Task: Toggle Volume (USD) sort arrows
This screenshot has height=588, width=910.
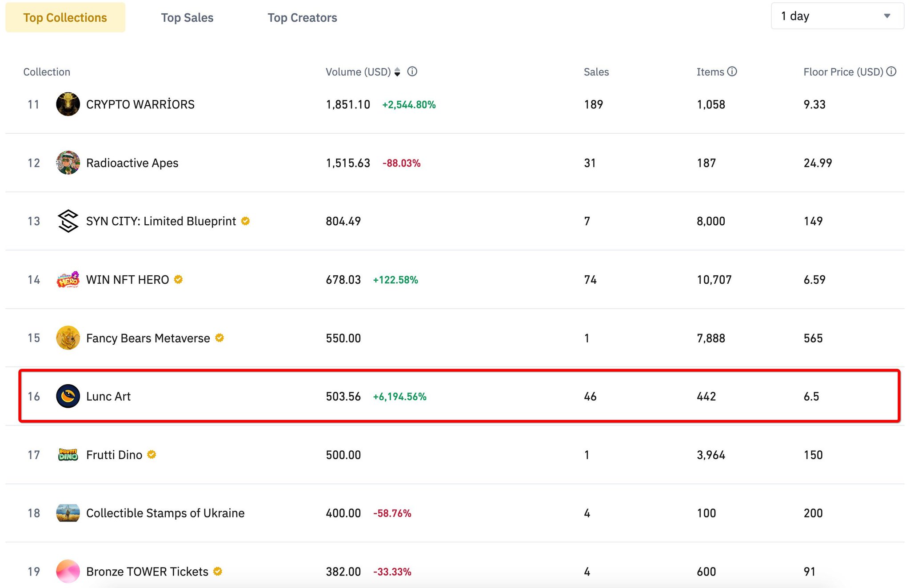Action: tap(397, 72)
